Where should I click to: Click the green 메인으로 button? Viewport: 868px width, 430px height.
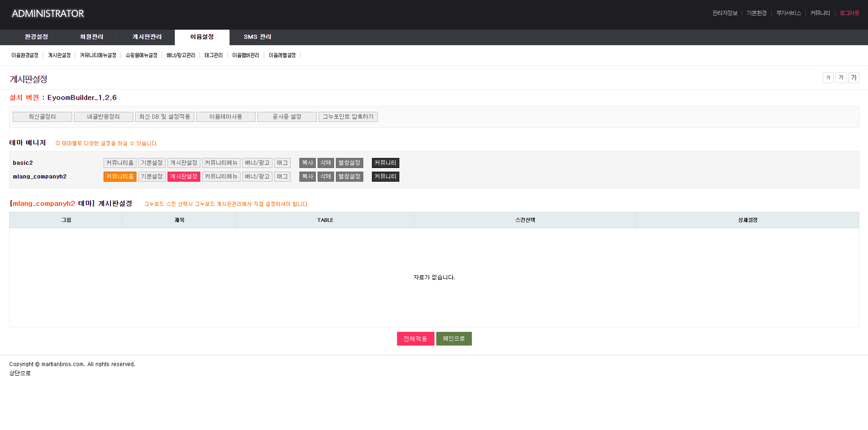[454, 339]
